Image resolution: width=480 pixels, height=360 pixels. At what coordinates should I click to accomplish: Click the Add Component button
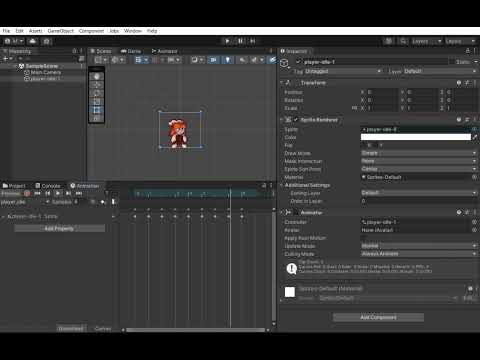[x=379, y=317]
